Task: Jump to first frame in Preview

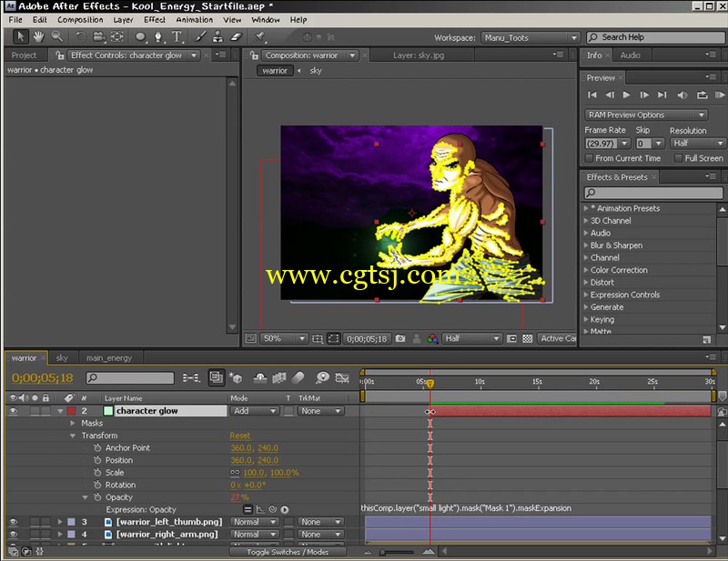Action: [592, 95]
